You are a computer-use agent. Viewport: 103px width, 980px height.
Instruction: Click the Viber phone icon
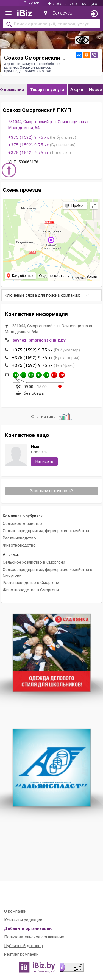pos(94,55)
